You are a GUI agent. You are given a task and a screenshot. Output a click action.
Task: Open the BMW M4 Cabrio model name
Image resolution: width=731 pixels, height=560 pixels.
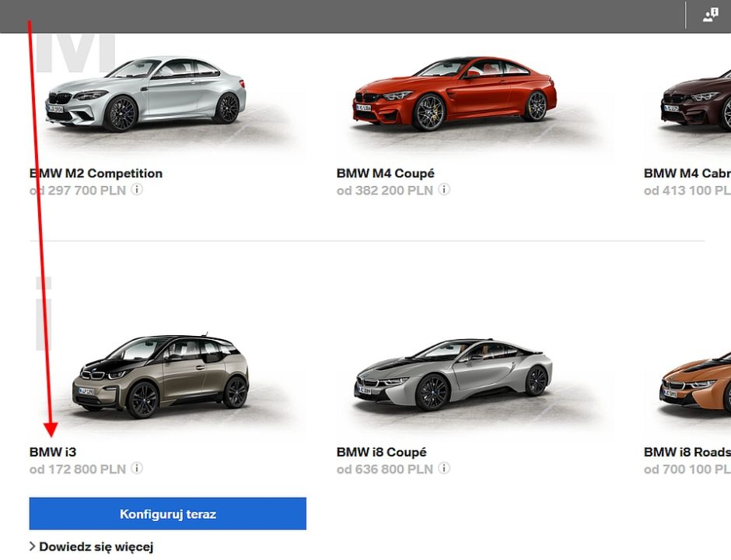tap(687, 173)
